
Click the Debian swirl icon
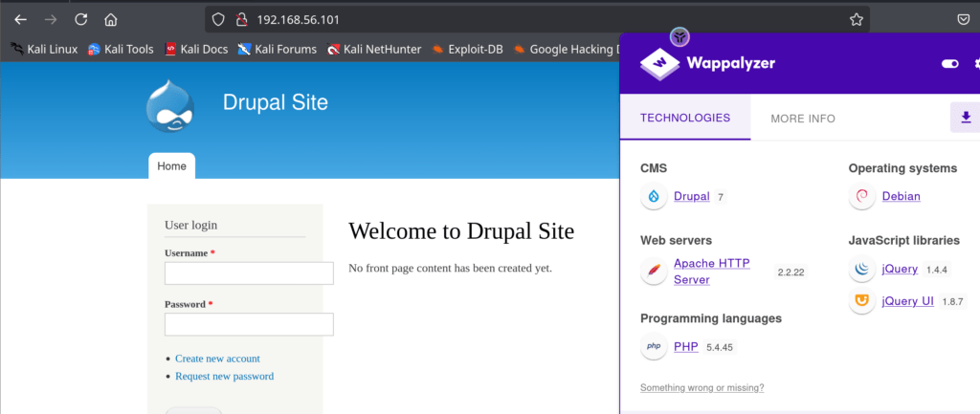[862, 197]
